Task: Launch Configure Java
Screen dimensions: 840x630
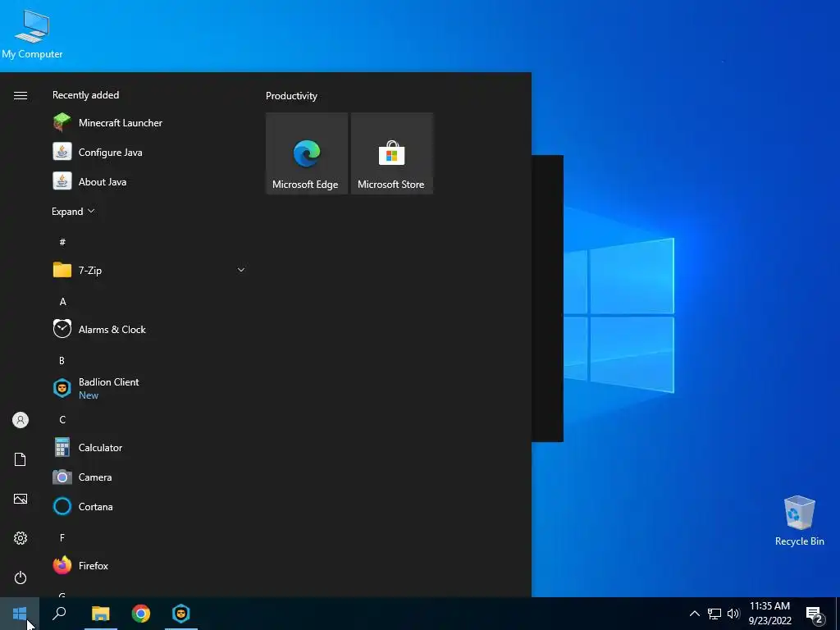Action: click(148, 152)
